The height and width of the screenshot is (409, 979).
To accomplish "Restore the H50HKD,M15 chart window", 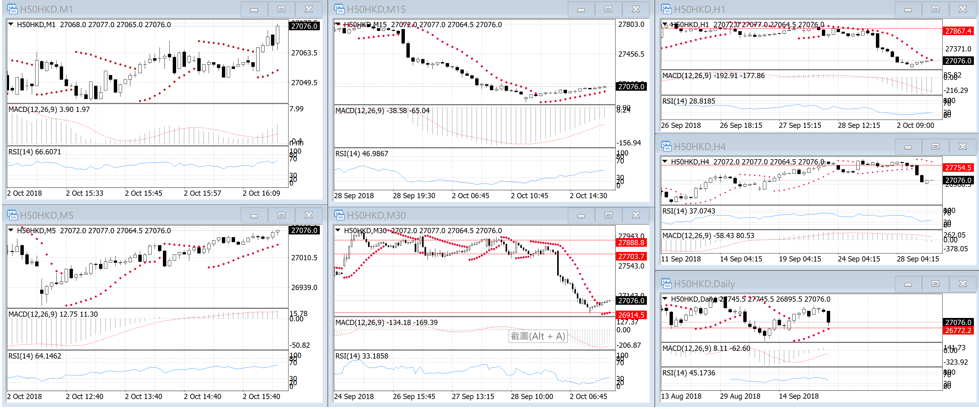I will (x=609, y=9).
